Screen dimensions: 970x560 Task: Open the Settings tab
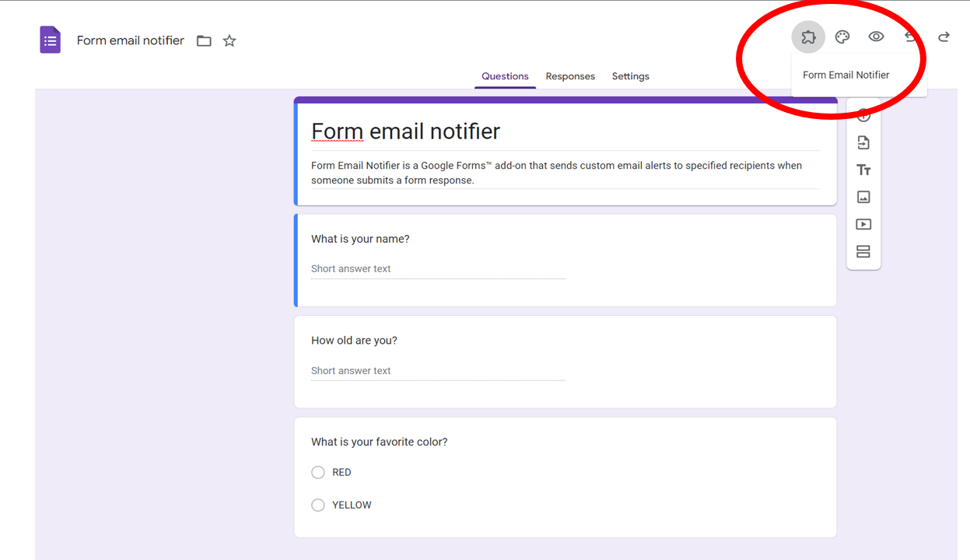click(631, 76)
